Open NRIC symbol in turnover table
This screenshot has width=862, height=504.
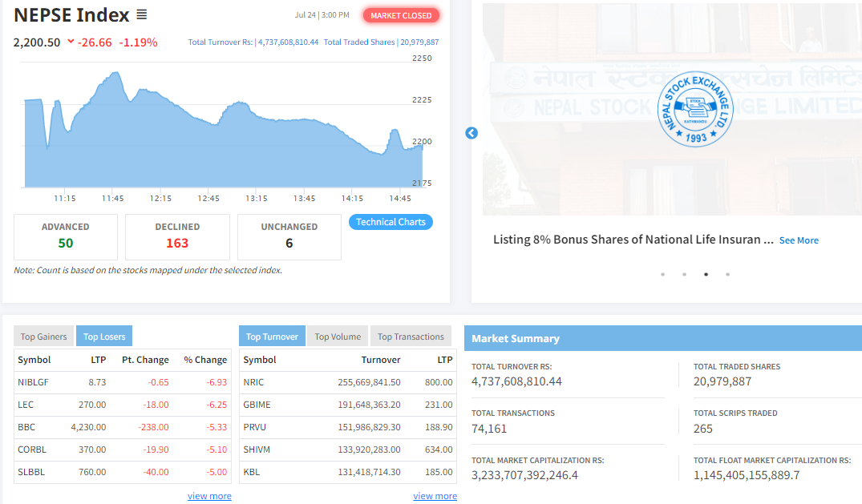point(253,382)
